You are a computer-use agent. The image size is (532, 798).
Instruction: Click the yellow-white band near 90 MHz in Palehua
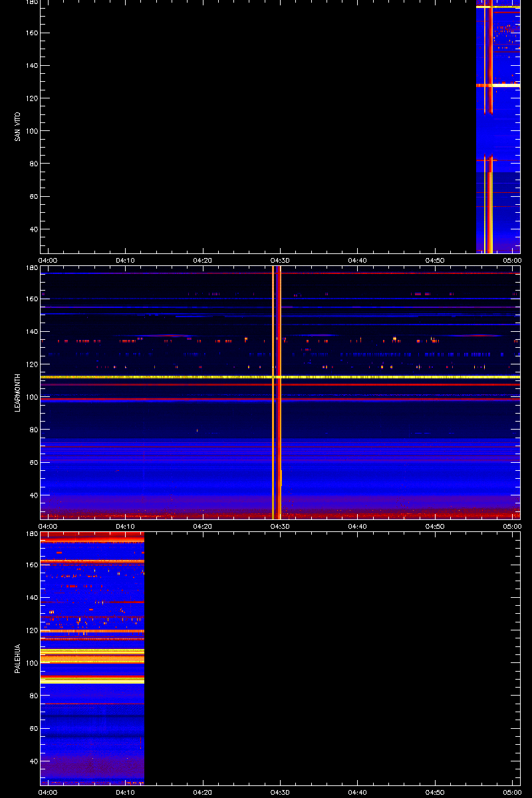[92, 680]
